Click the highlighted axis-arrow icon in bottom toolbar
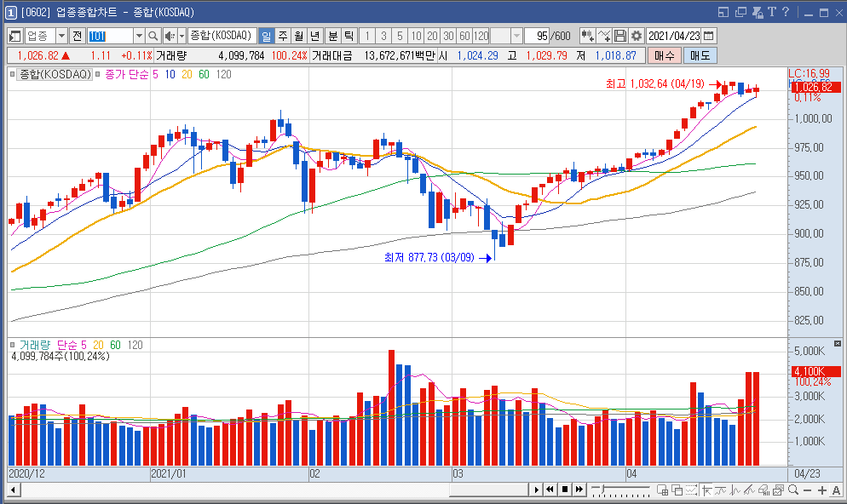This screenshot has height=504, width=847. [x=706, y=490]
